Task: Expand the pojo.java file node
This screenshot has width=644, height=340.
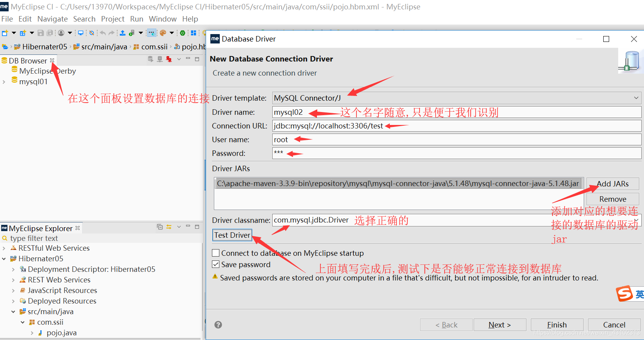Action: click(32, 333)
